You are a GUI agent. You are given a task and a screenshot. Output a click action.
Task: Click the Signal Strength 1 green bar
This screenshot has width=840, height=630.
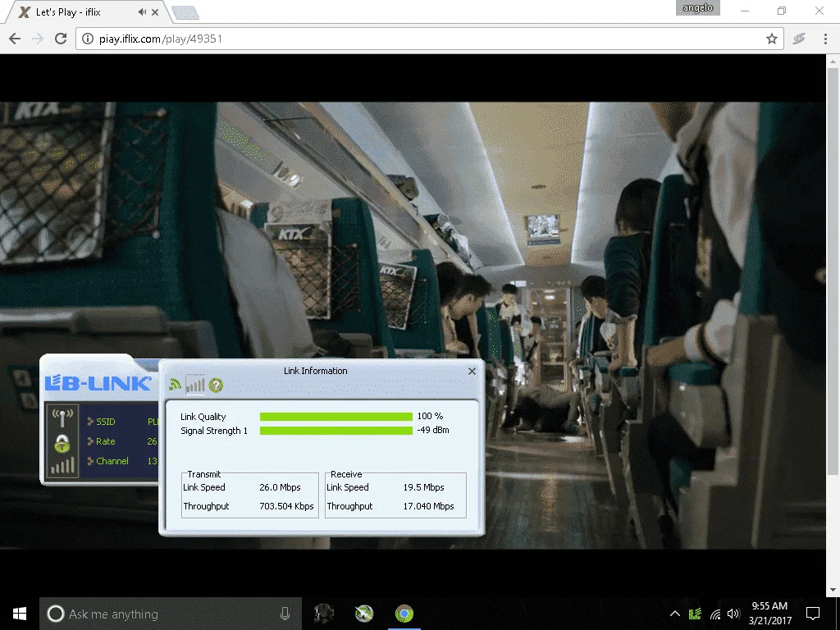click(x=336, y=431)
